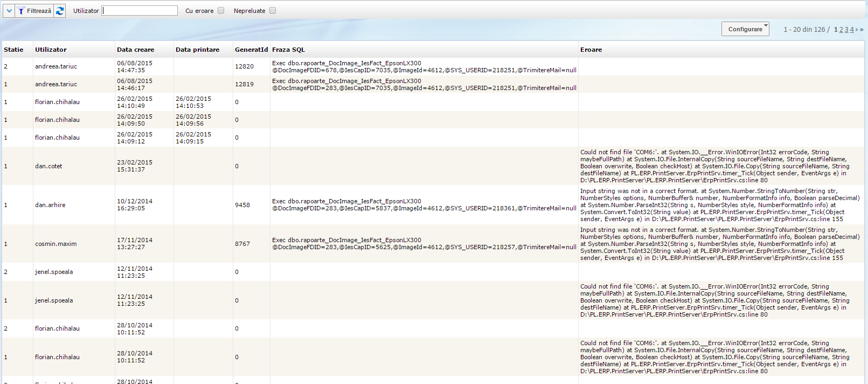Click the Eroare column header
Image resolution: width=868 pixels, height=384 pixels.
tap(591, 50)
